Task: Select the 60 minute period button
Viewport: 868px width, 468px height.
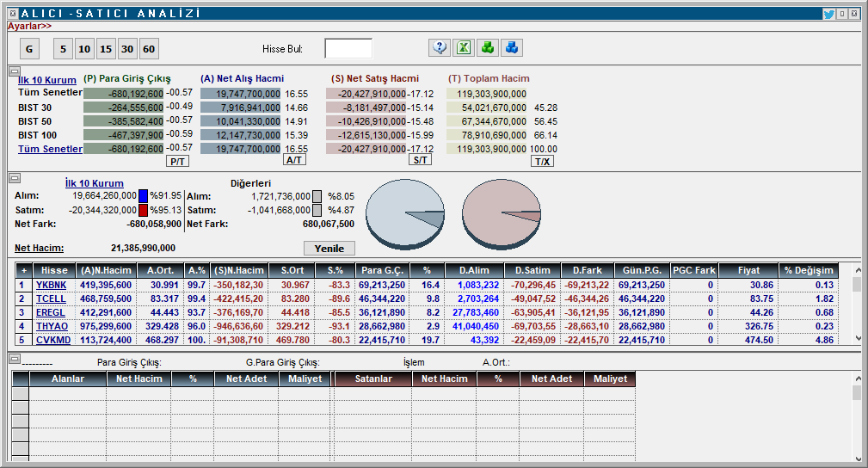Action: click(149, 49)
